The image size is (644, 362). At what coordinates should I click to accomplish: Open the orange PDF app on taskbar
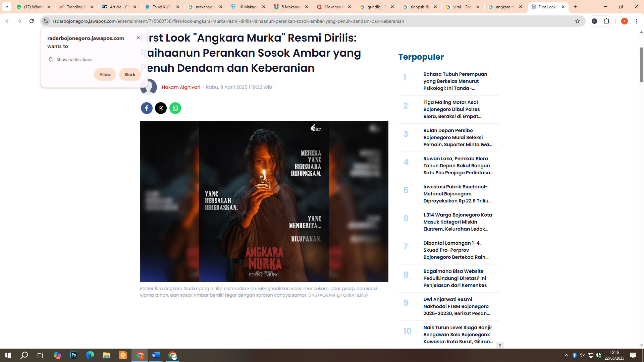pos(123,355)
